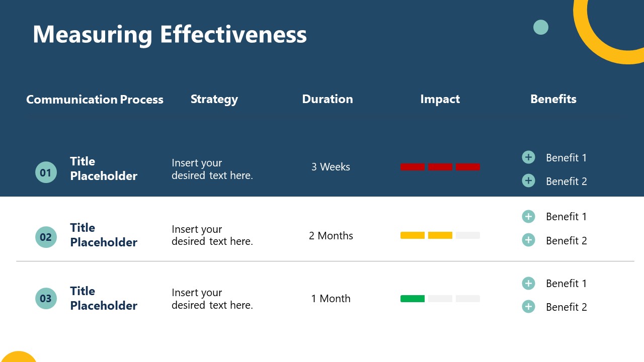Image resolution: width=644 pixels, height=362 pixels.
Task: Click the 03 numbered circle badge
Action: click(46, 298)
